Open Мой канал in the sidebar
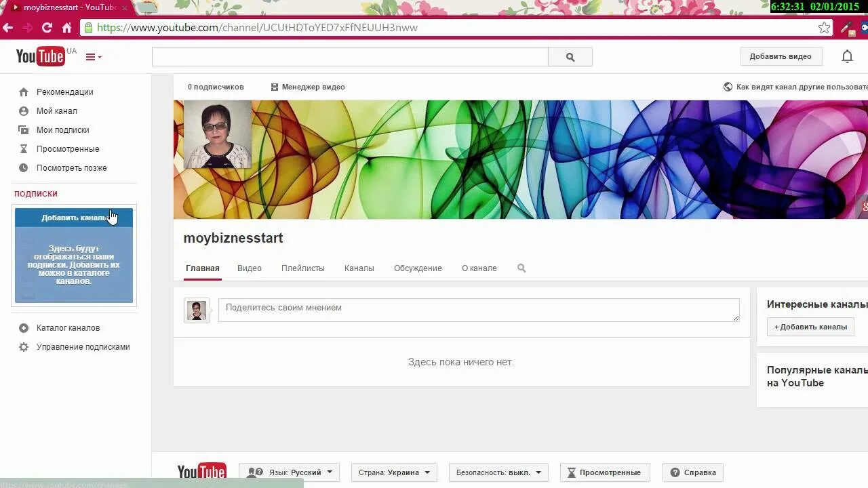This screenshot has width=868, height=488. [57, 111]
